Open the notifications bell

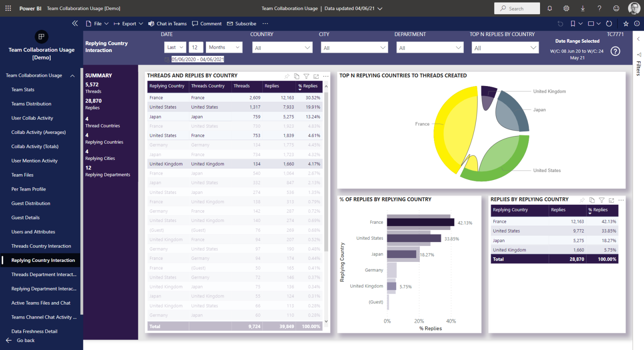click(550, 8)
